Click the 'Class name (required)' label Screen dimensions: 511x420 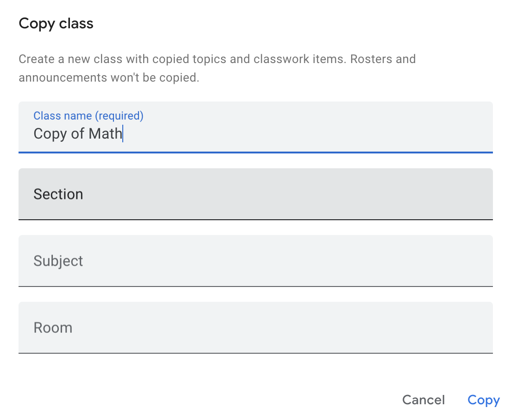[x=88, y=115]
